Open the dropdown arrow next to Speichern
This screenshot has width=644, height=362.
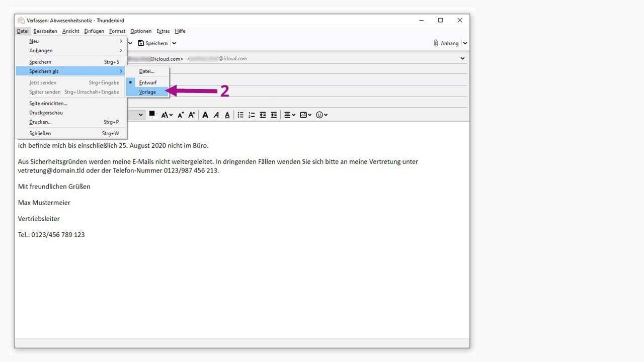(x=174, y=43)
